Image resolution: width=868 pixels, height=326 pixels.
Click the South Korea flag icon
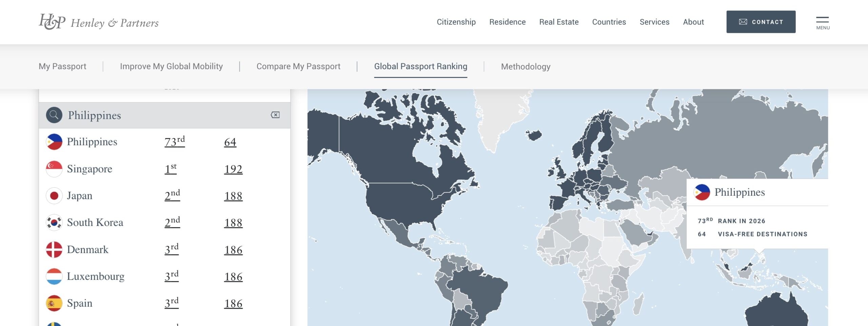(54, 223)
